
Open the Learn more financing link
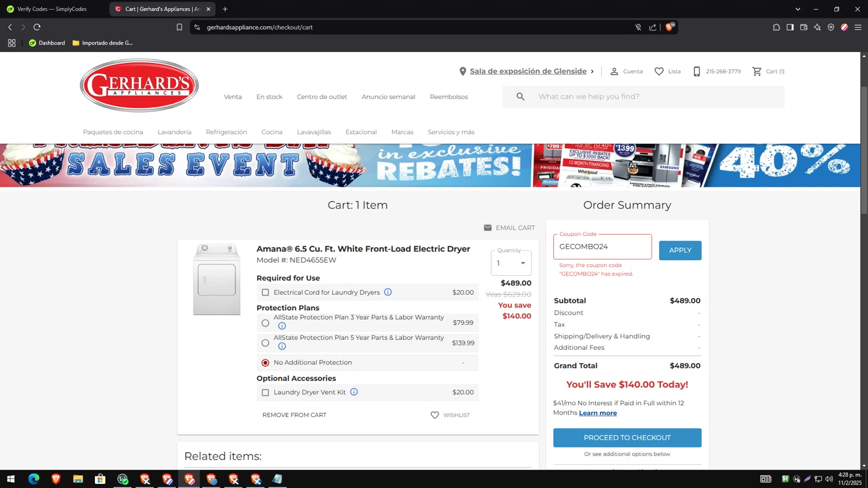point(598,413)
